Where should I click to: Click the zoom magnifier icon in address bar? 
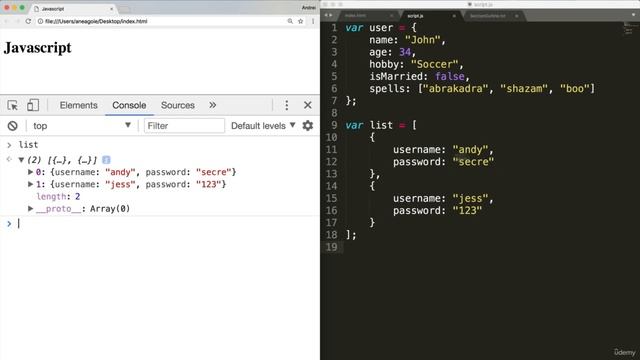coord(290,21)
